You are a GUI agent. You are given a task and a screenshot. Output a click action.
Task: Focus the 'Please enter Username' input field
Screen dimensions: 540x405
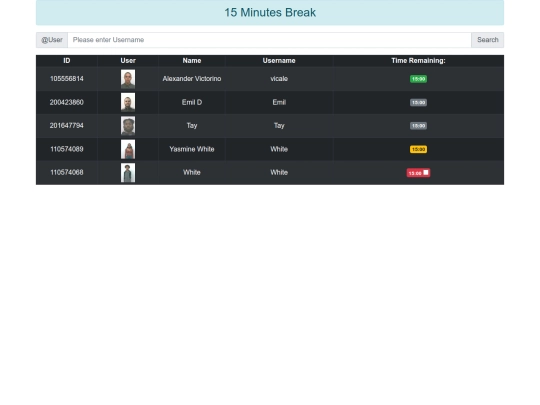(269, 40)
